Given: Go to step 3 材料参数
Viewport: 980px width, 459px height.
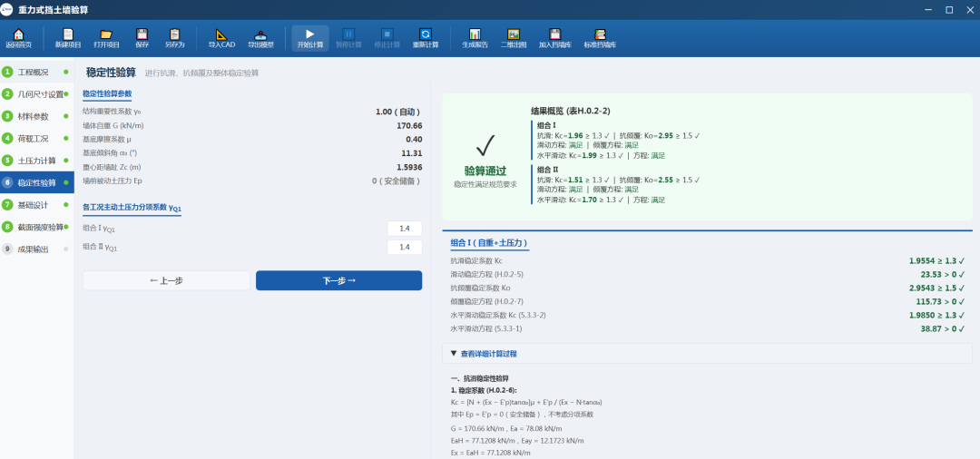Looking at the screenshot, I should coord(37,116).
